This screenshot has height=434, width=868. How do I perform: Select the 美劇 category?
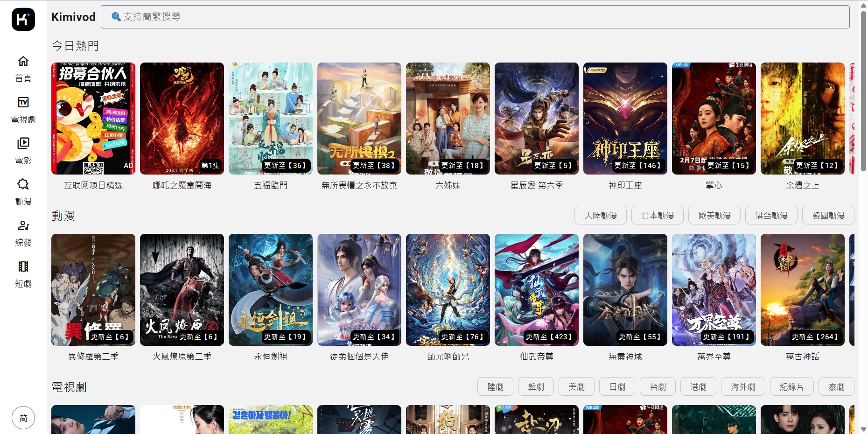click(576, 387)
